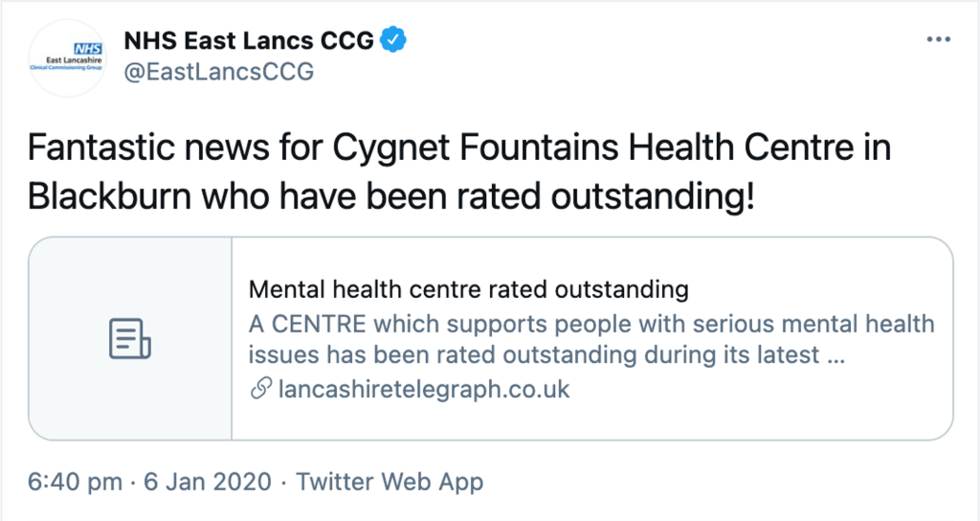Open the "Twitter Web App" source label
The image size is (980, 521).
click(x=390, y=481)
